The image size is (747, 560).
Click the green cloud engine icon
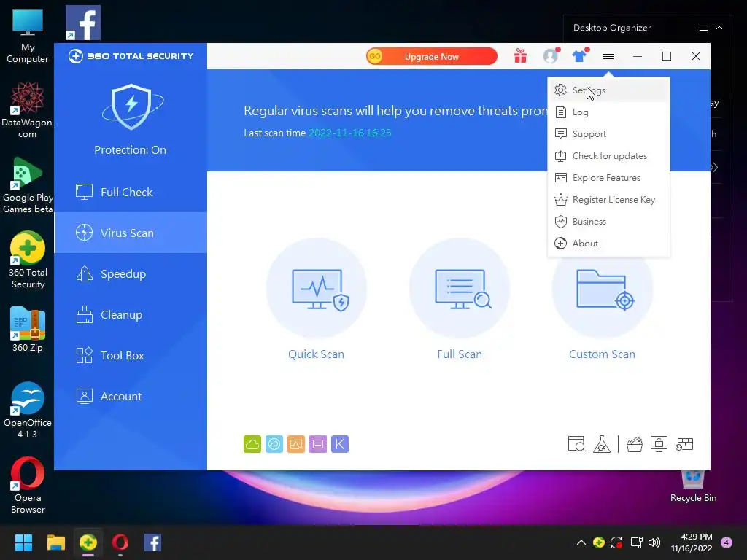[252, 444]
